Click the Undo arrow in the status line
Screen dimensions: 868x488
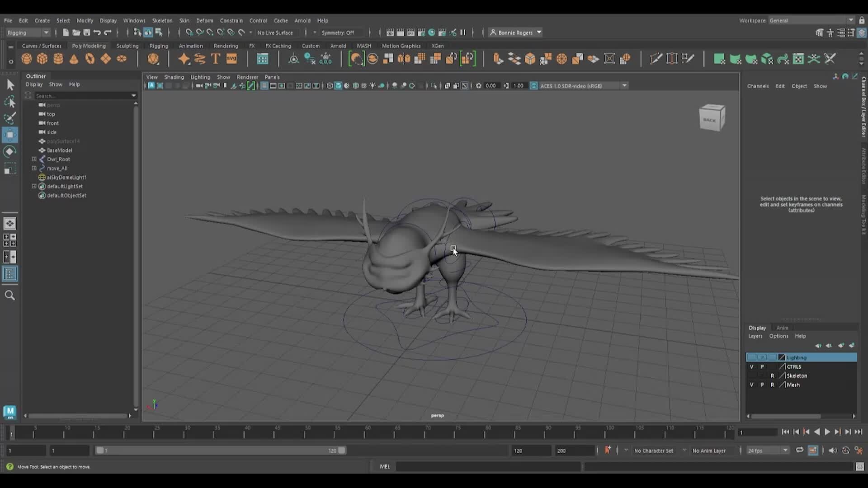[x=97, y=33]
